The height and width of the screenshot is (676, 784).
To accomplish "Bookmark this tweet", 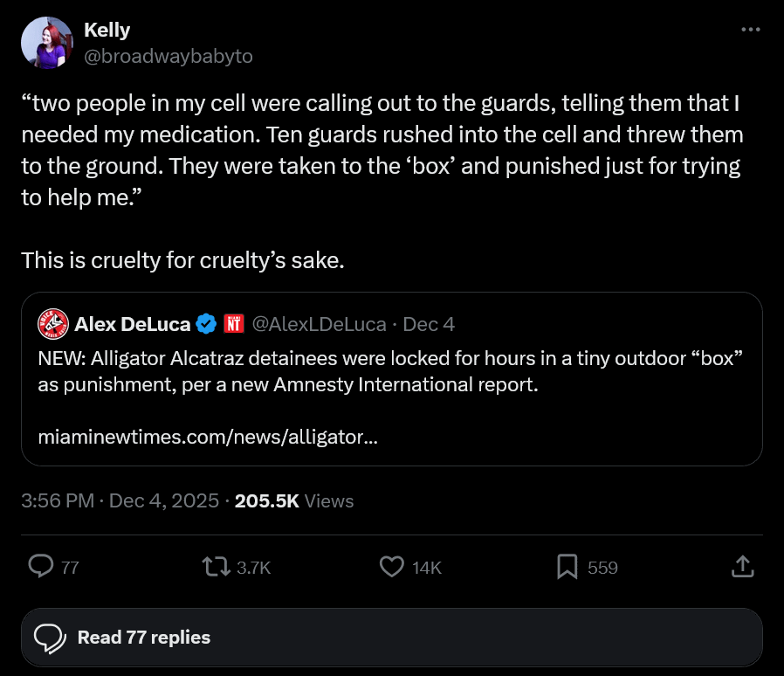I will tap(567, 567).
